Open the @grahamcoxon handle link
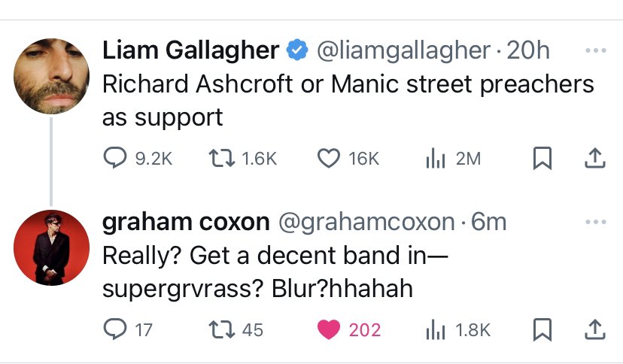The width and height of the screenshot is (623, 364). pyautogui.click(x=366, y=223)
